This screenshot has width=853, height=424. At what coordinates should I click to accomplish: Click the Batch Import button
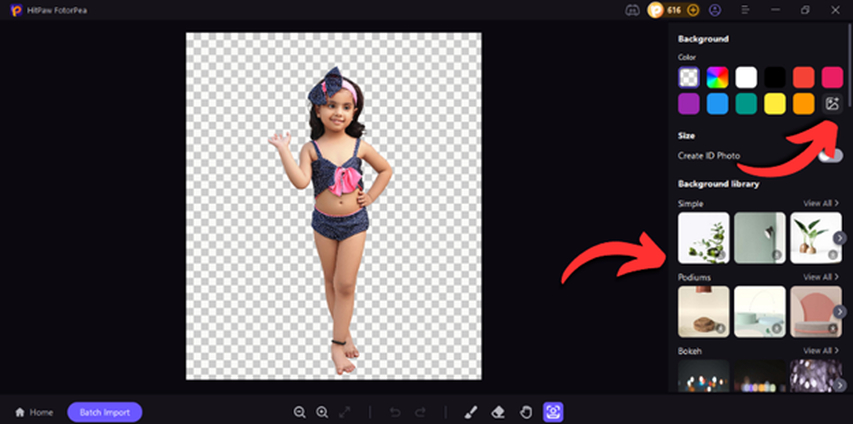click(104, 412)
